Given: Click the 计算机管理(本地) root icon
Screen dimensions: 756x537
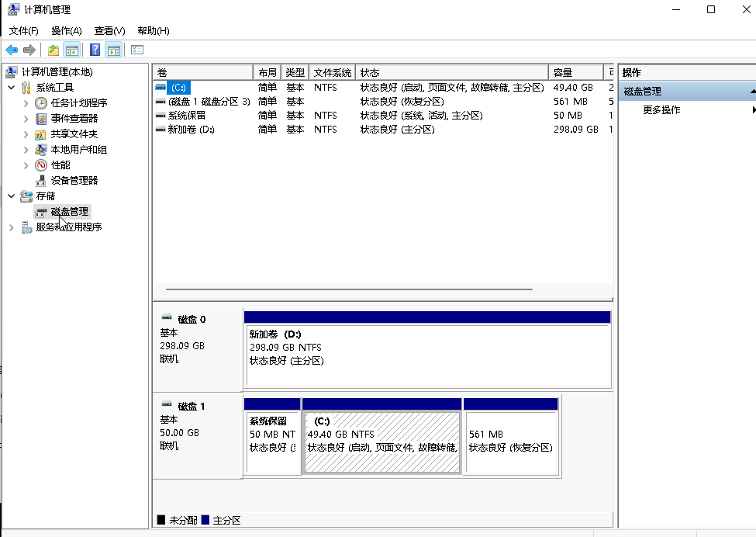Looking at the screenshot, I should (x=12, y=72).
